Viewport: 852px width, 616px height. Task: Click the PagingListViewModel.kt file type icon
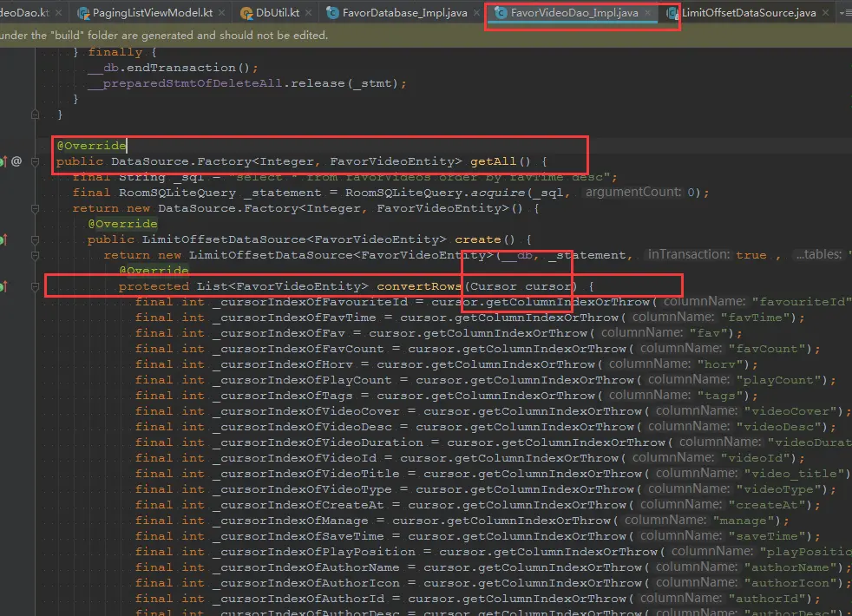[83, 13]
